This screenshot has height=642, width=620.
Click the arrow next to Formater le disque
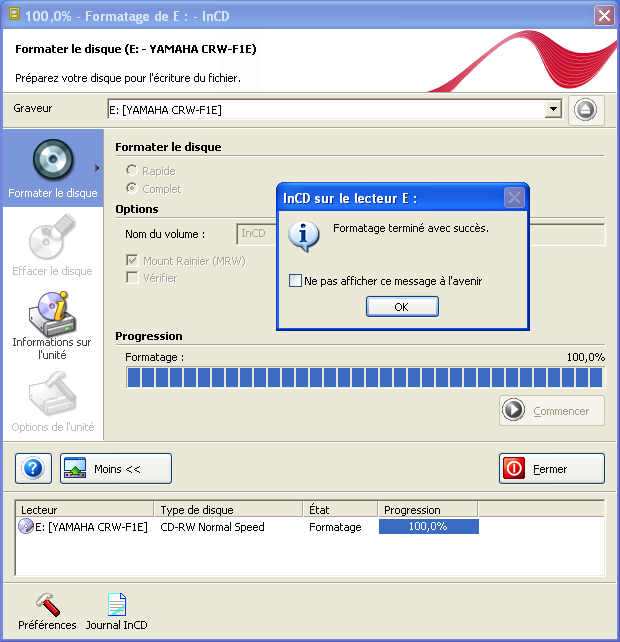(x=97, y=168)
